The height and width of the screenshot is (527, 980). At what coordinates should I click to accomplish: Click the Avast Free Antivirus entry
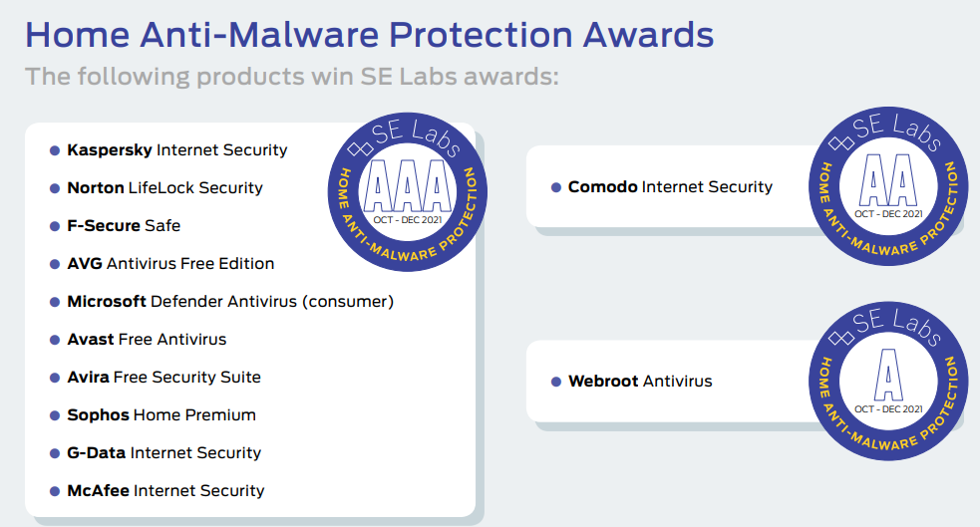(x=147, y=340)
